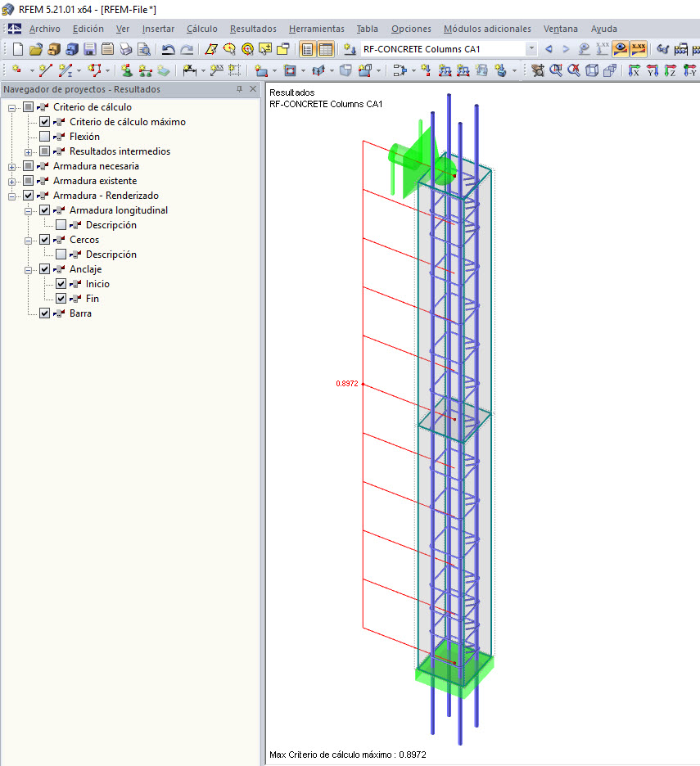
Task: Toggle the project navigator panel icon
Action: (307, 49)
